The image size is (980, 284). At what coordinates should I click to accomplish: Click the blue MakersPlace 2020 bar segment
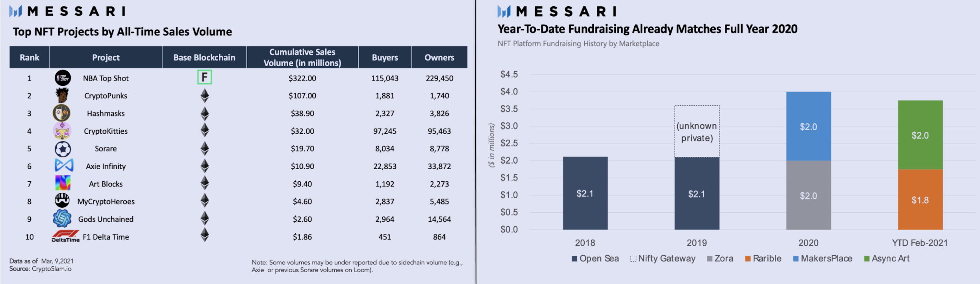[x=808, y=126]
